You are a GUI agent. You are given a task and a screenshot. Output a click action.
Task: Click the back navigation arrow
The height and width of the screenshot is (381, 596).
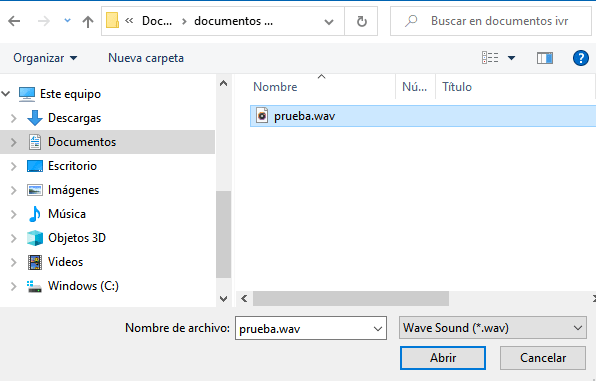click(14, 21)
